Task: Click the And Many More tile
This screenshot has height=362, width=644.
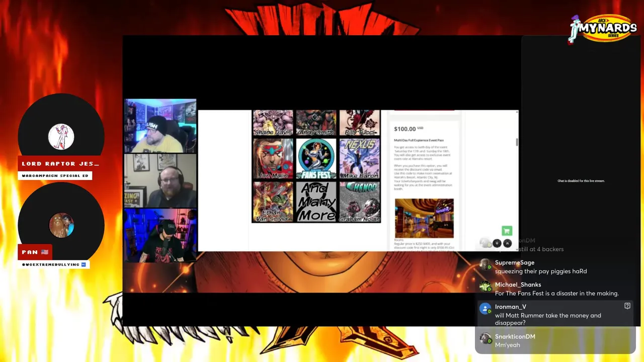Action: click(316, 202)
